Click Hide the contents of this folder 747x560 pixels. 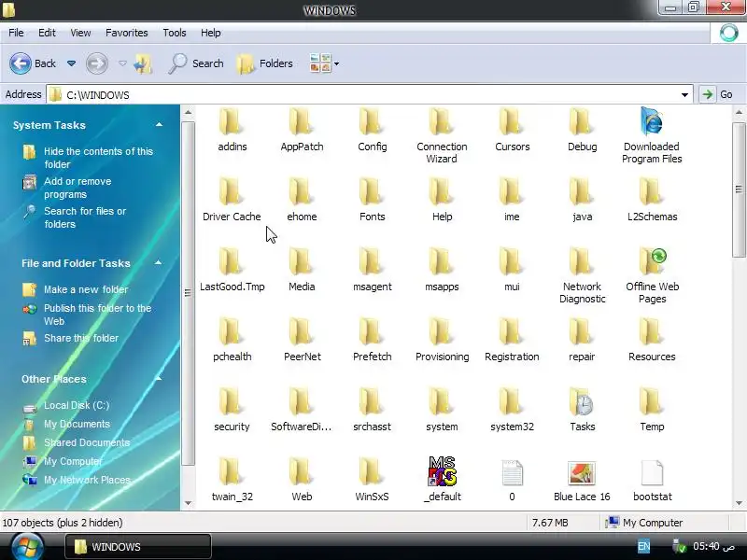point(98,158)
